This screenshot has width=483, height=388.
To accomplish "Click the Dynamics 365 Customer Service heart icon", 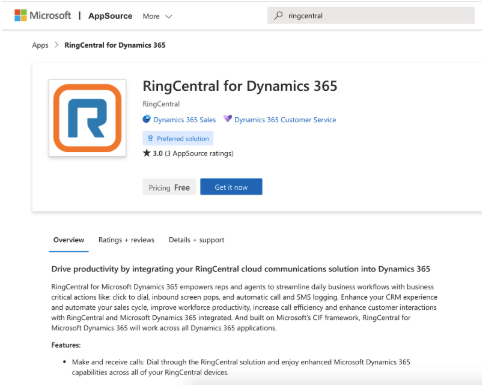I will pos(227,119).
